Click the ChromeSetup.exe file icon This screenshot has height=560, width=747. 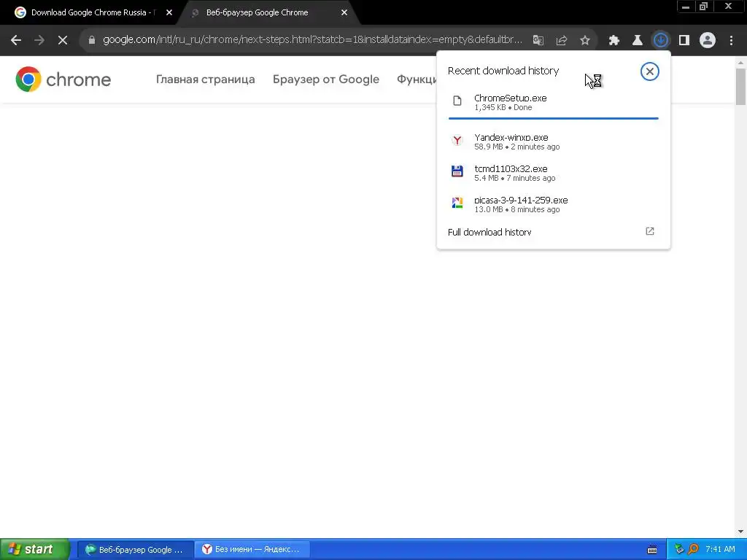point(457,101)
